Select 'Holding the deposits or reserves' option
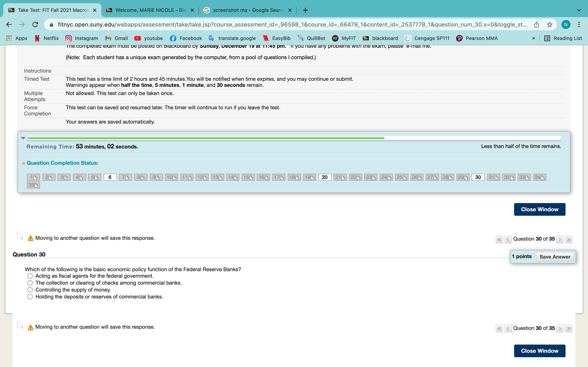Screen dimensions: 588x367 click(x=30, y=297)
